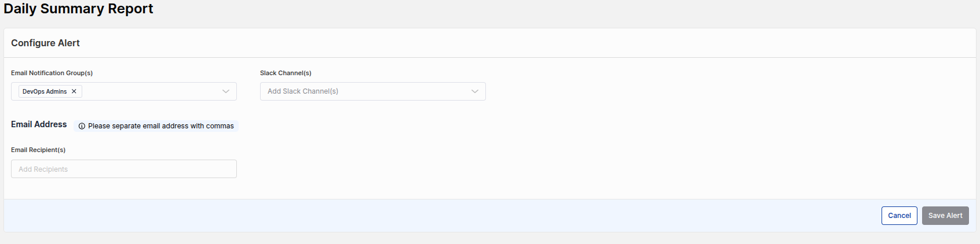
Task: Expand Email Notification Group(s) chevron arrow
Action: (x=226, y=91)
